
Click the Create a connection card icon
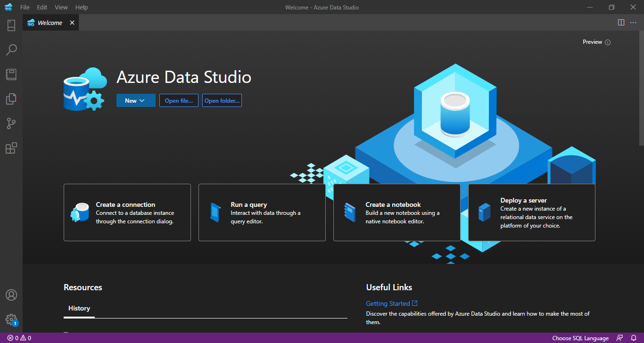(80, 212)
